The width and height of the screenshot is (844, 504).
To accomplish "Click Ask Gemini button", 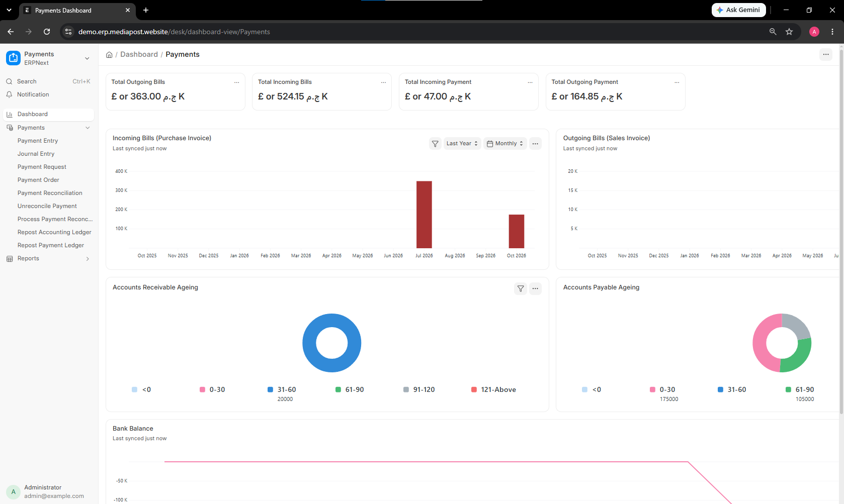I will point(738,10).
